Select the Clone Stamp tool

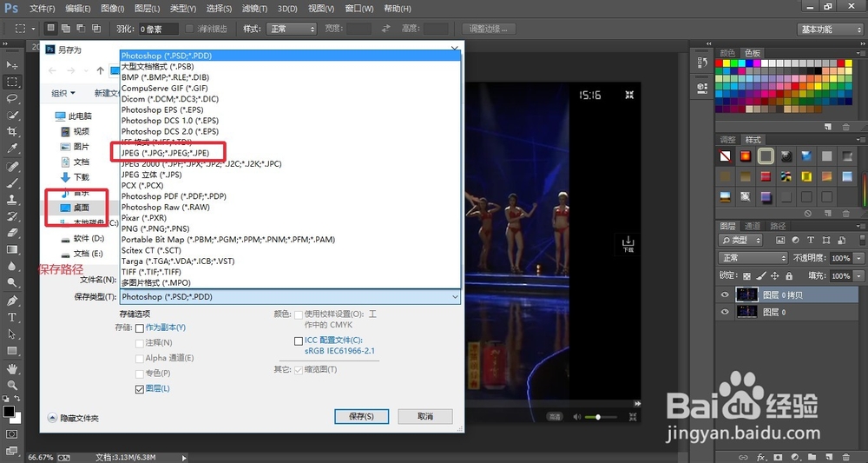click(11, 200)
